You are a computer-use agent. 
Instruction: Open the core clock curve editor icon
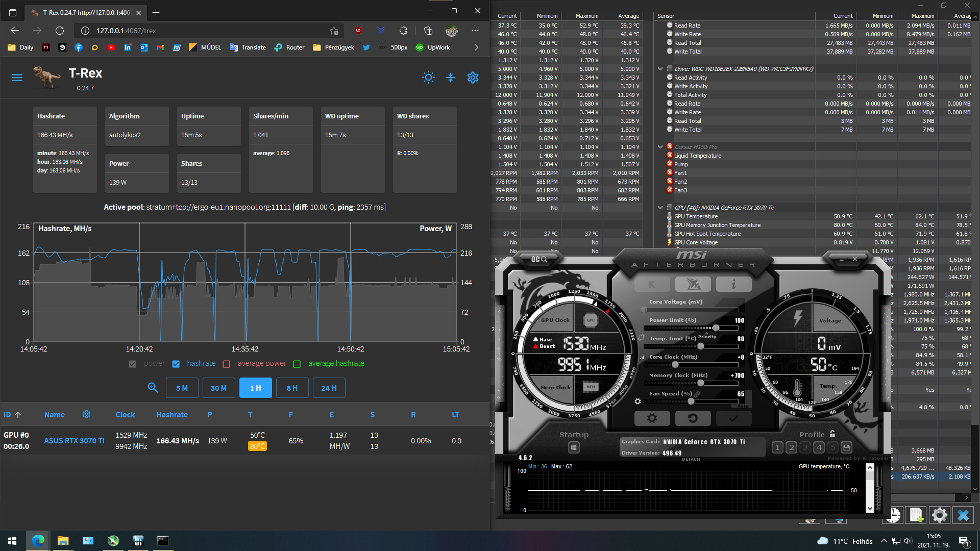pos(642,357)
